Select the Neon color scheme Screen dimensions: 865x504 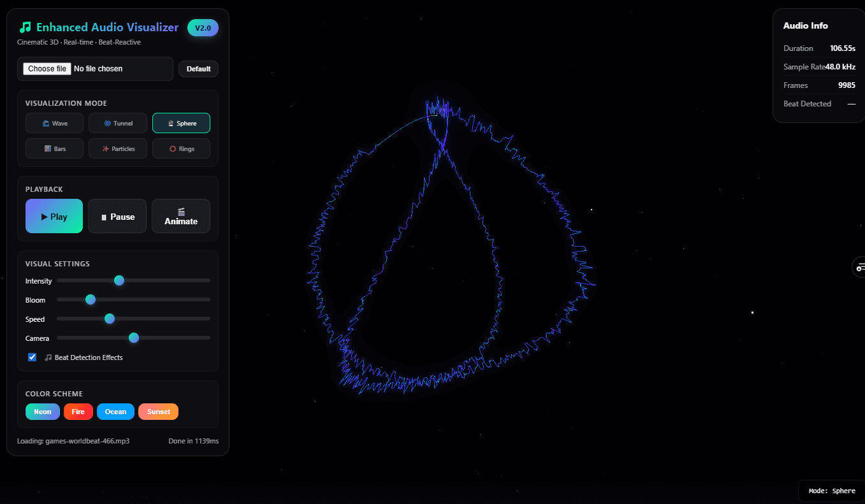[x=42, y=412]
